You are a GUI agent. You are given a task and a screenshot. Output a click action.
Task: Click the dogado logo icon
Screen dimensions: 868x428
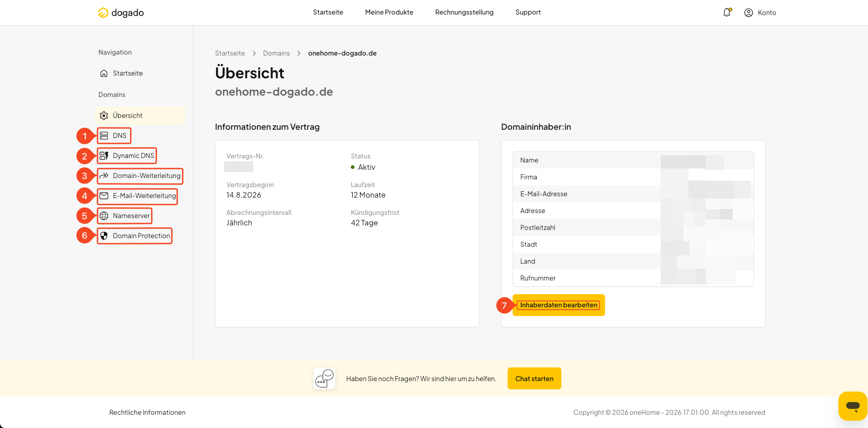[x=103, y=13]
